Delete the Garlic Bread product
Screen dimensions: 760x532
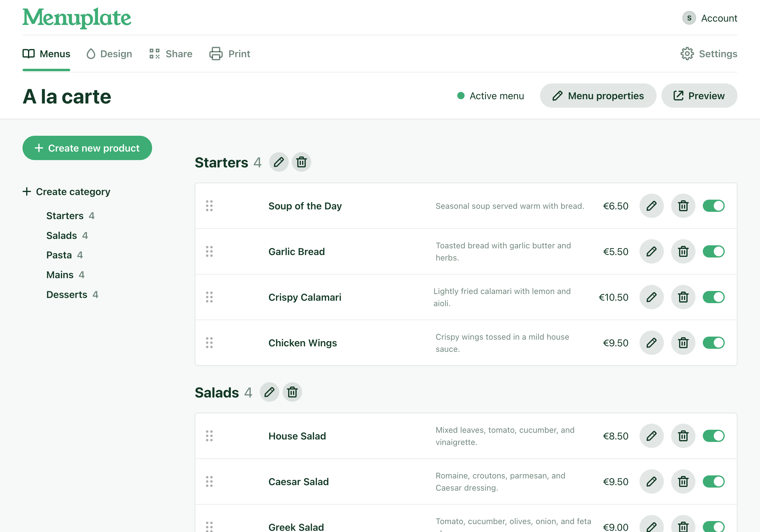point(683,252)
